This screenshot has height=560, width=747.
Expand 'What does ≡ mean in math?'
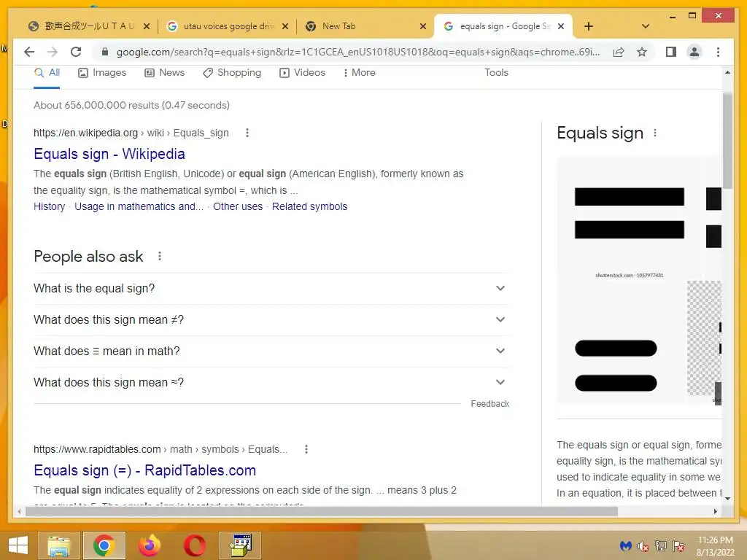coord(270,351)
